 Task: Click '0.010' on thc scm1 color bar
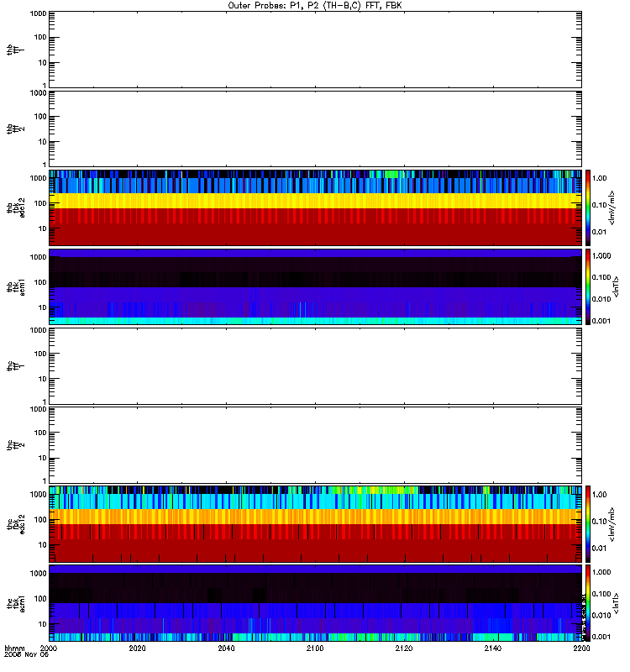click(x=601, y=616)
